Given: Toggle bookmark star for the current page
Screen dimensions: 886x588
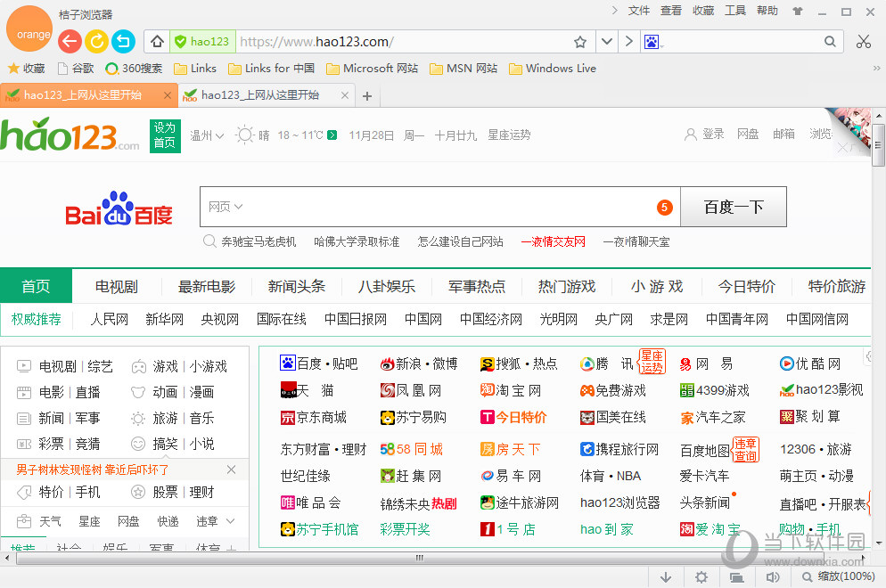Looking at the screenshot, I should coord(580,41).
